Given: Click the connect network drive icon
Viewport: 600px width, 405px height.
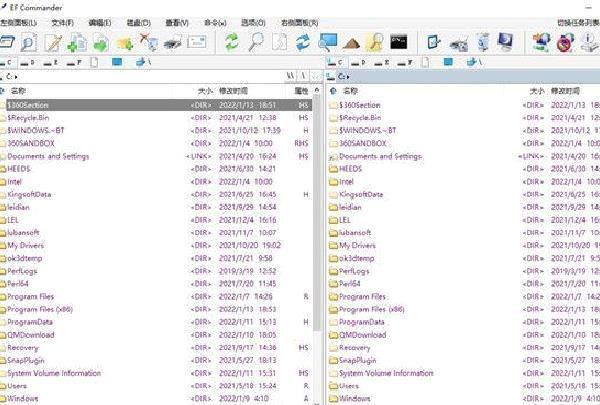Looking at the screenshot, I should [x=541, y=42].
